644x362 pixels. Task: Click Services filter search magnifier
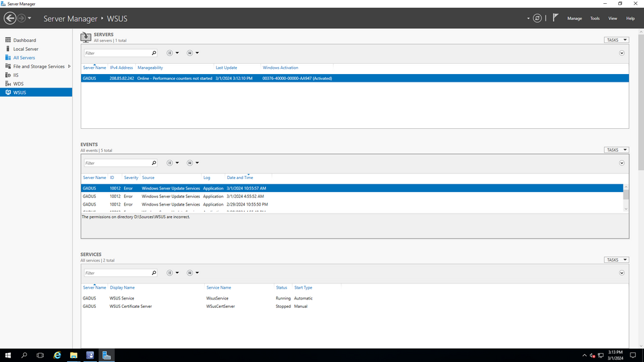pyautogui.click(x=154, y=273)
